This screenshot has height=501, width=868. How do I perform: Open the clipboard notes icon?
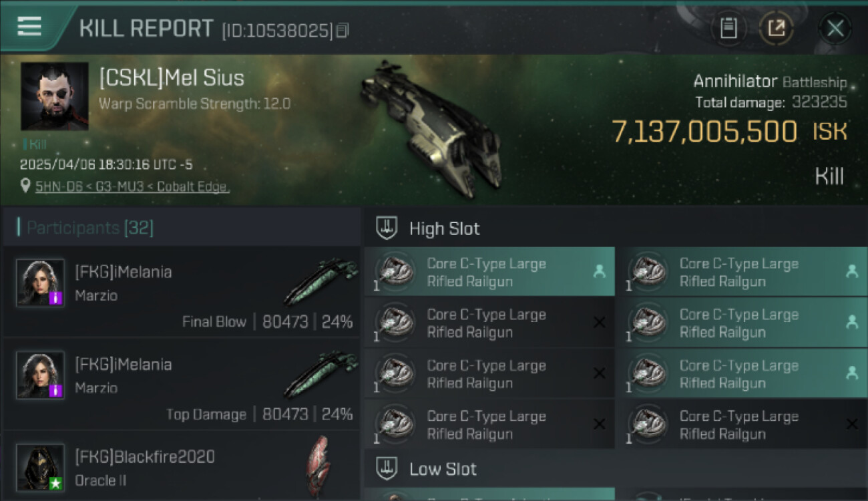pyautogui.click(x=728, y=29)
